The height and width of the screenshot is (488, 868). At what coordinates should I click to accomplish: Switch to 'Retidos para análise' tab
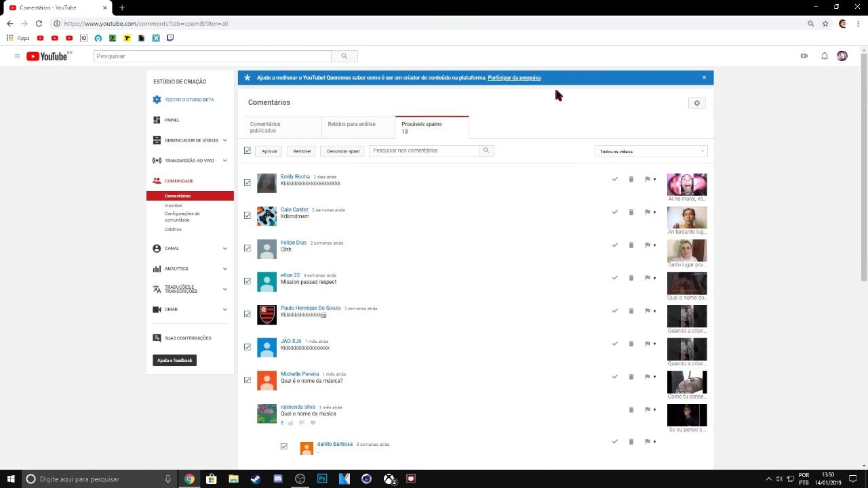point(351,125)
